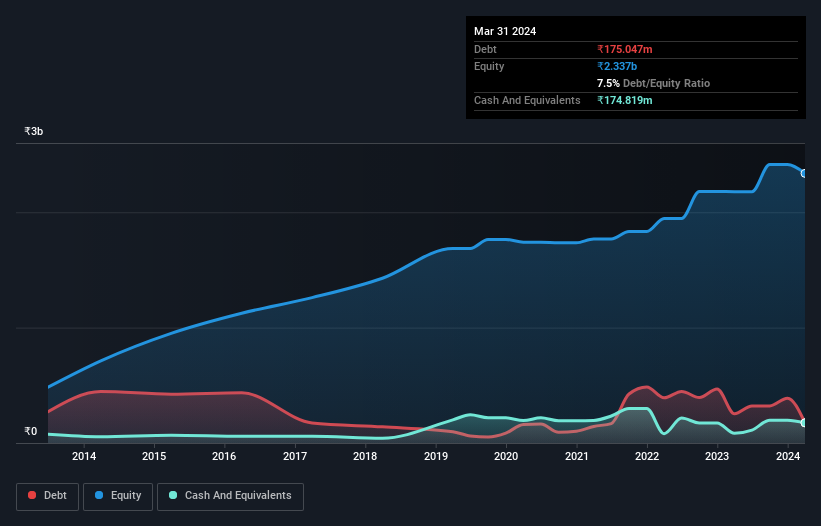Select the Equity endpoint marker on the chart

804,173
